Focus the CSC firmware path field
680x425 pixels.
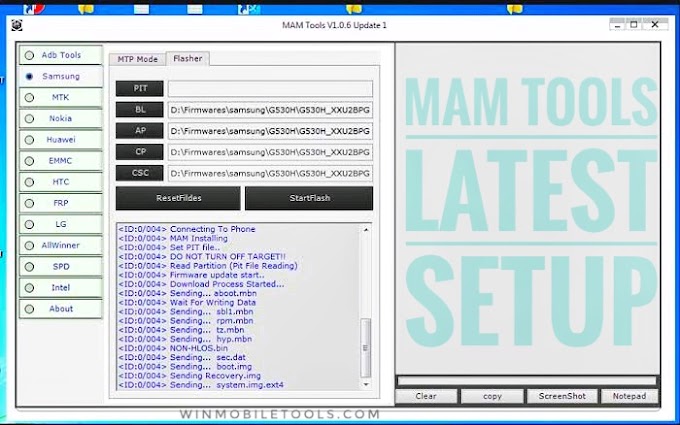point(270,173)
